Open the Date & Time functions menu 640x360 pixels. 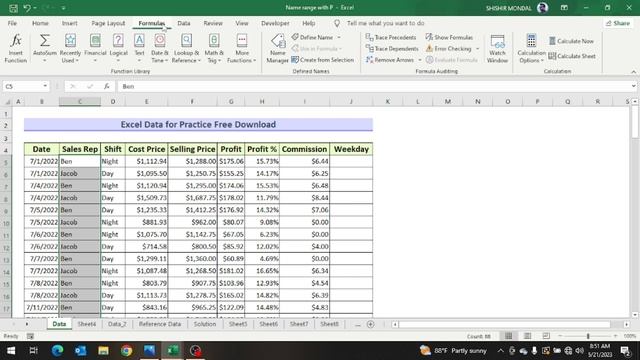click(160, 48)
